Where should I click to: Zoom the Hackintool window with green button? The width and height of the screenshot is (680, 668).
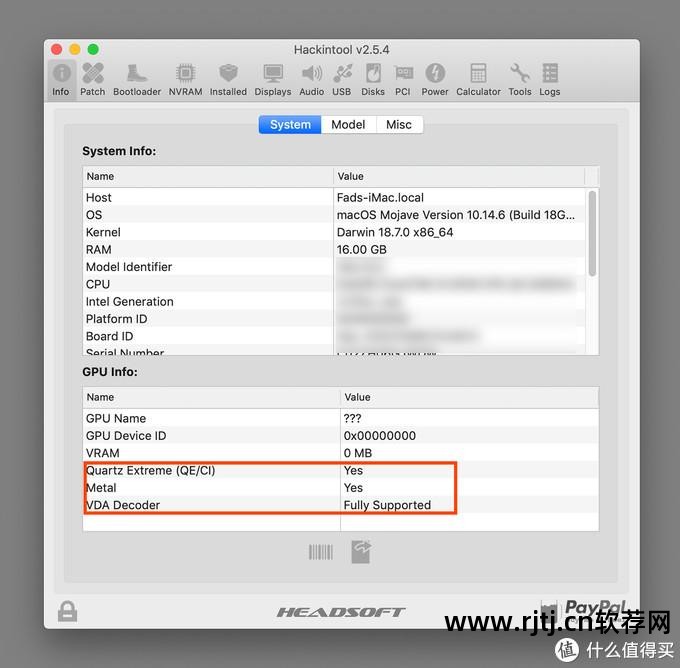[x=93, y=49]
